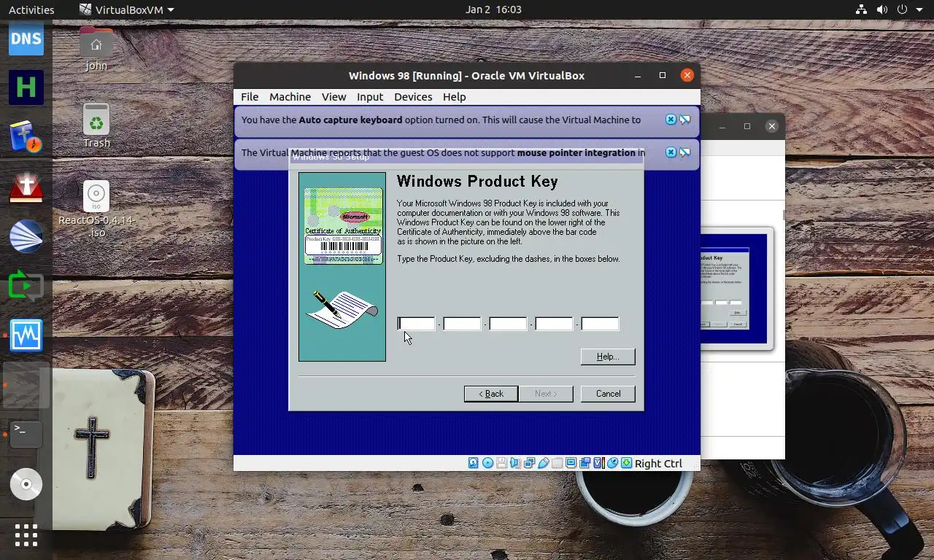Screen dimensions: 934x560
Task: Open the Input menu
Action: [x=370, y=96]
